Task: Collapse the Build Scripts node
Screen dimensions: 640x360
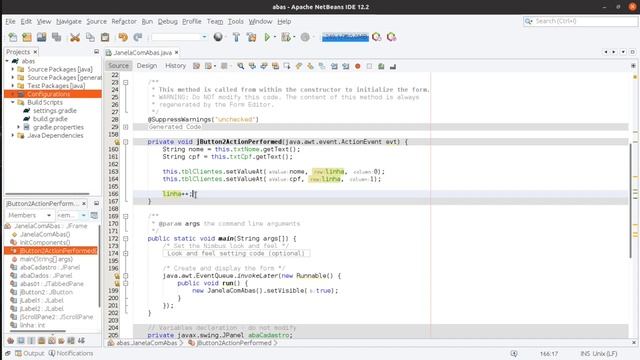Action: [x=13, y=102]
